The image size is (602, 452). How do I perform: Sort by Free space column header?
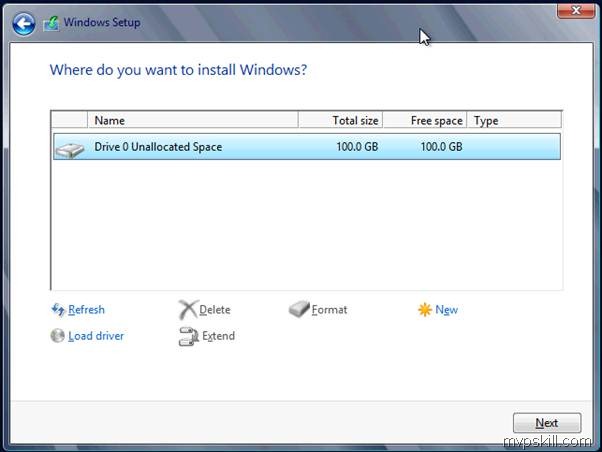click(425, 120)
